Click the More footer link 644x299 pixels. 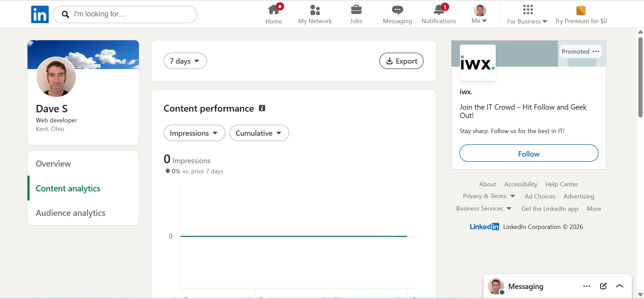594,208
